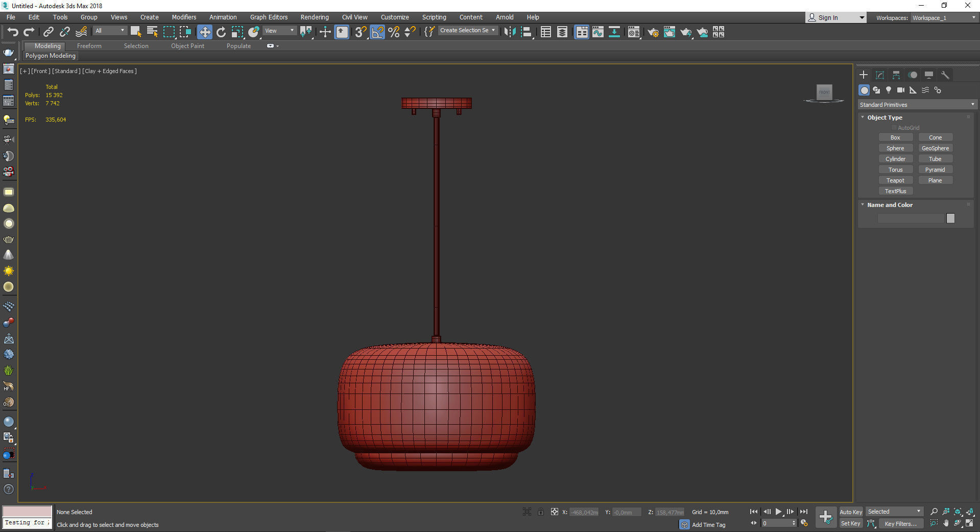Image resolution: width=980 pixels, height=532 pixels.
Task: Open the Material Editor icon
Action: point(634,32)
